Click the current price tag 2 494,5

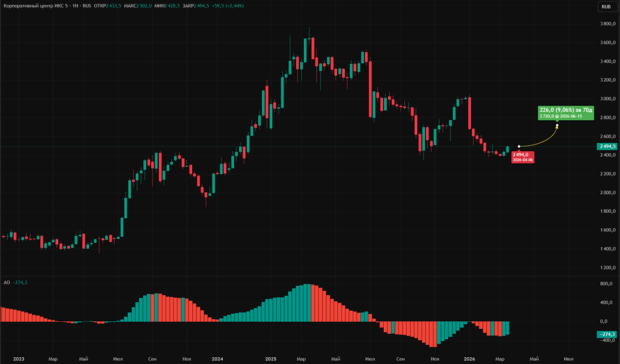click(607, 146)
